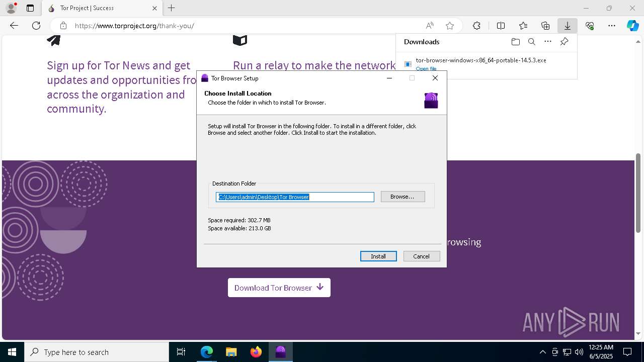Show hidden system tray icons chevron
This screenshot has width=644, height=362.
[x=542, y=352]
